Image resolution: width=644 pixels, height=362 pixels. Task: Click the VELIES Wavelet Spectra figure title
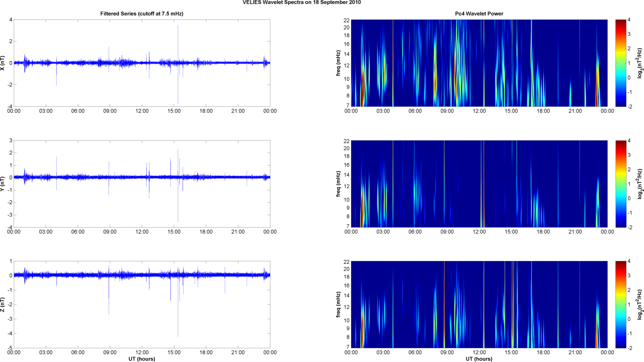click(301, 3)
